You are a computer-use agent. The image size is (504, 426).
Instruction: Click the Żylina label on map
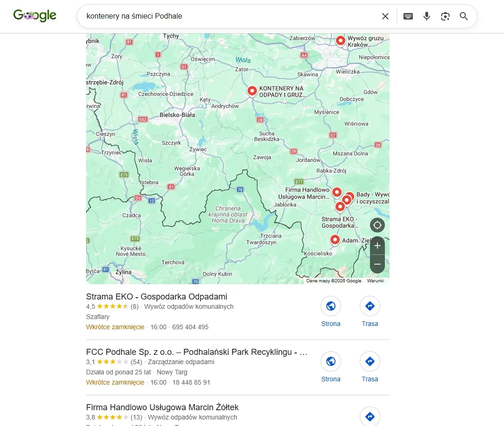click(x=123, y=272)
